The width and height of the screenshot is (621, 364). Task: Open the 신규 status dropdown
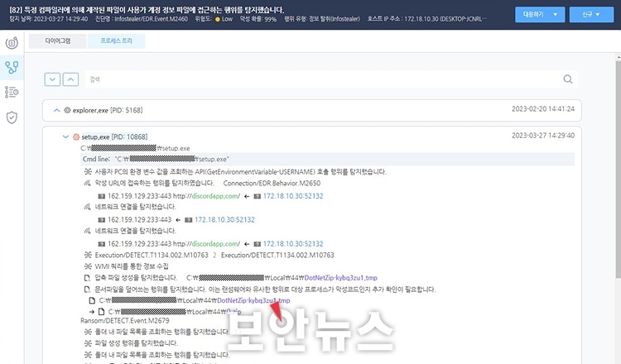click(x=591, y=15)
